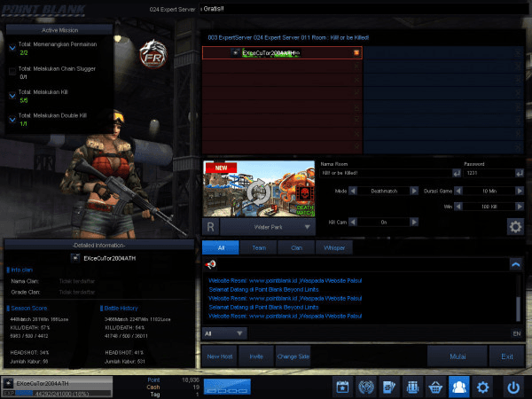Click the chat message input field
Screen dimensions: 532x399
[x=379, y=333]
